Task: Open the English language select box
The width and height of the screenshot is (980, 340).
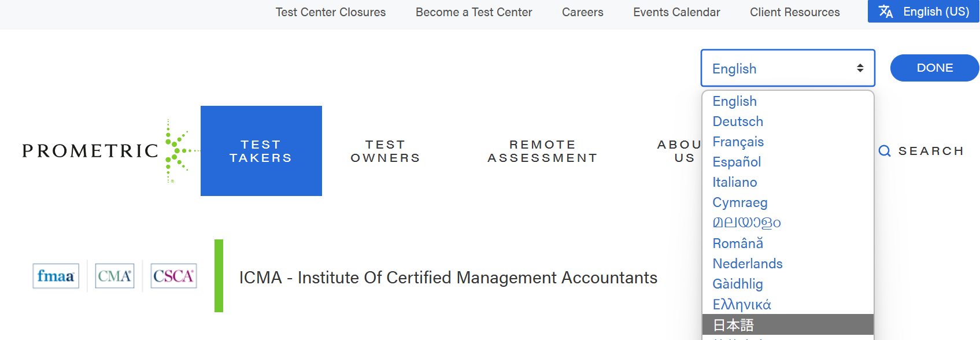Action: tap(787, 68)
